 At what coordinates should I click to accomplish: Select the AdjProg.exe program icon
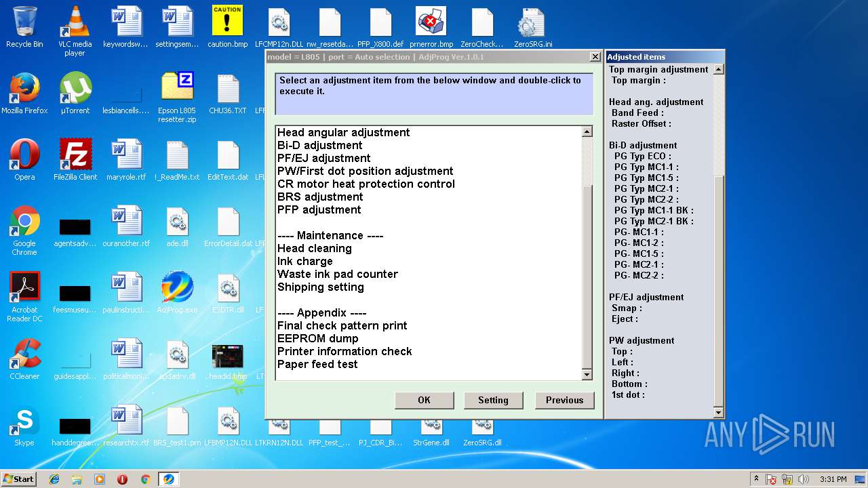pos(177,293)
